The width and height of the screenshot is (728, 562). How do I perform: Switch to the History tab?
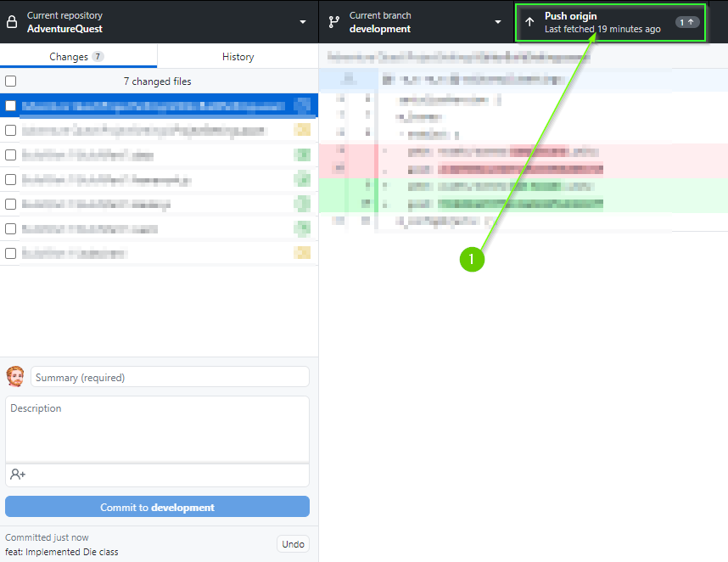[238, 57]
